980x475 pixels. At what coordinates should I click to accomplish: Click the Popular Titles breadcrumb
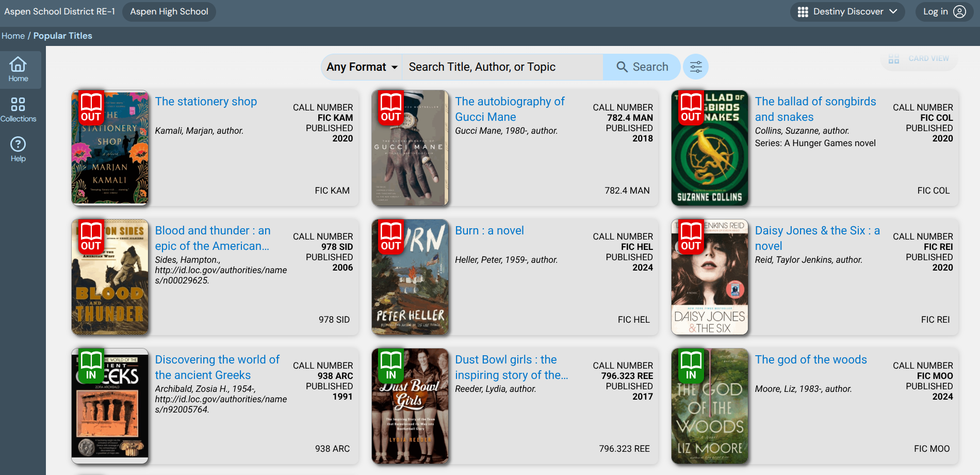(62, 36)
